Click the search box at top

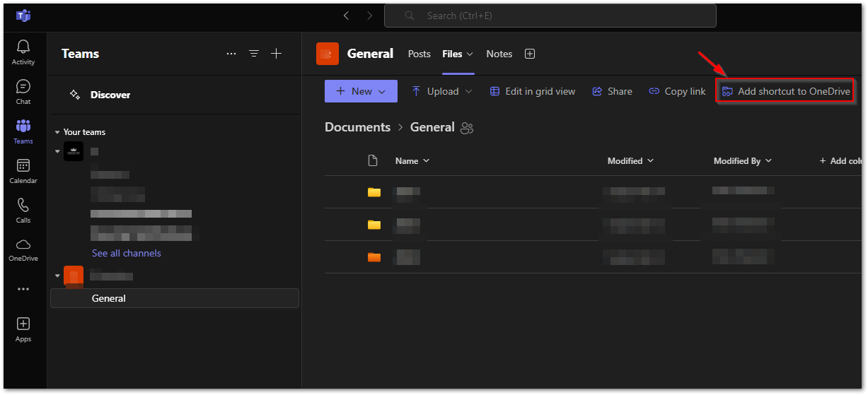pos(550,16)
